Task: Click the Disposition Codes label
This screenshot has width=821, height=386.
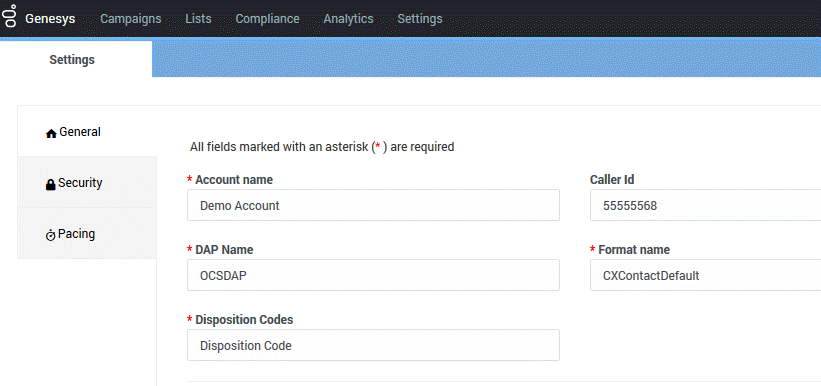Action: pos(244,319)
